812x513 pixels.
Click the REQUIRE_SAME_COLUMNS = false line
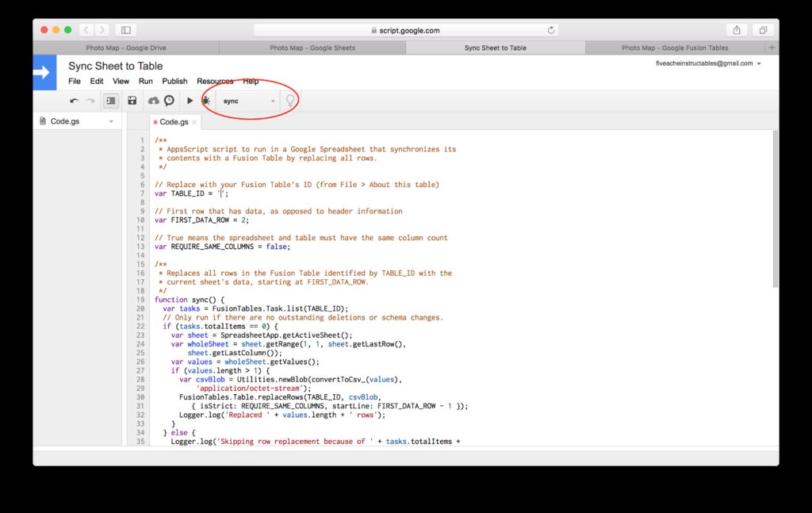[222, 247]
